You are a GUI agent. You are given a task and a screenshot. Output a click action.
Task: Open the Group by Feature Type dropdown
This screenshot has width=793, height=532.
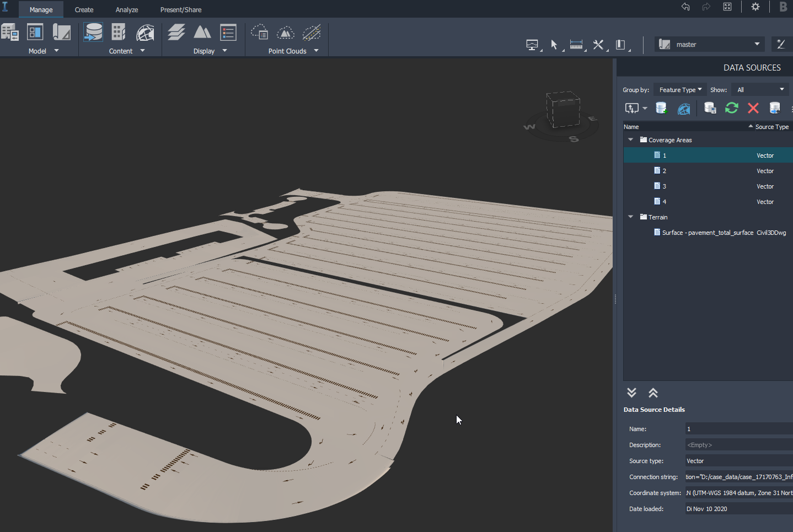pos(679,89)
